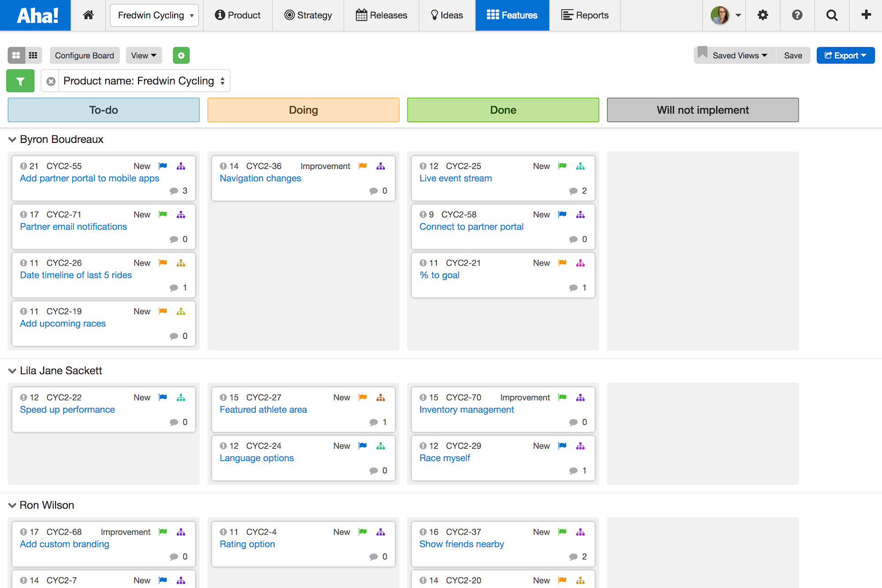Clear the Fredwin Cycling product filter
This screenshot has height=588, width=882.
pos(51,81)
